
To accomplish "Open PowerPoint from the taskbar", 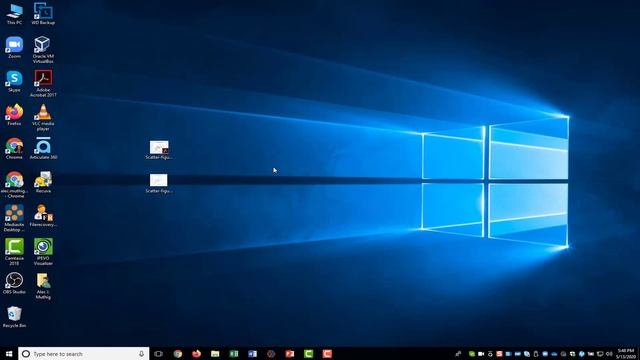I will (x=290, y=353).
